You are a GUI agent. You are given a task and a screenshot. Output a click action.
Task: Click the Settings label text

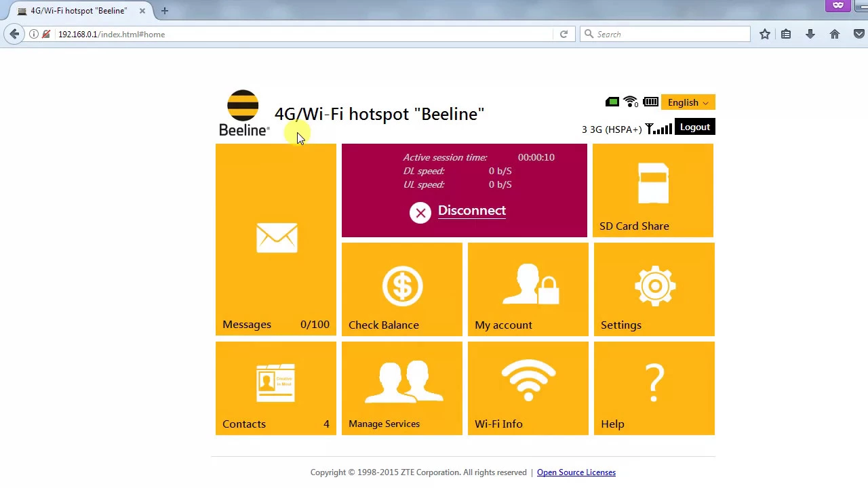click(x=620, y=325)
